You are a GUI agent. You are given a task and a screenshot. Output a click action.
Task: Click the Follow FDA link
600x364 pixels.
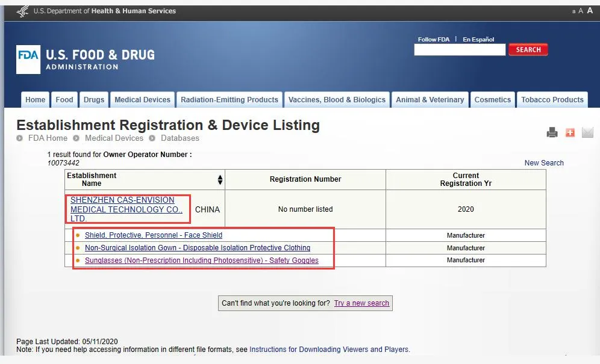[x=434, y=39]
